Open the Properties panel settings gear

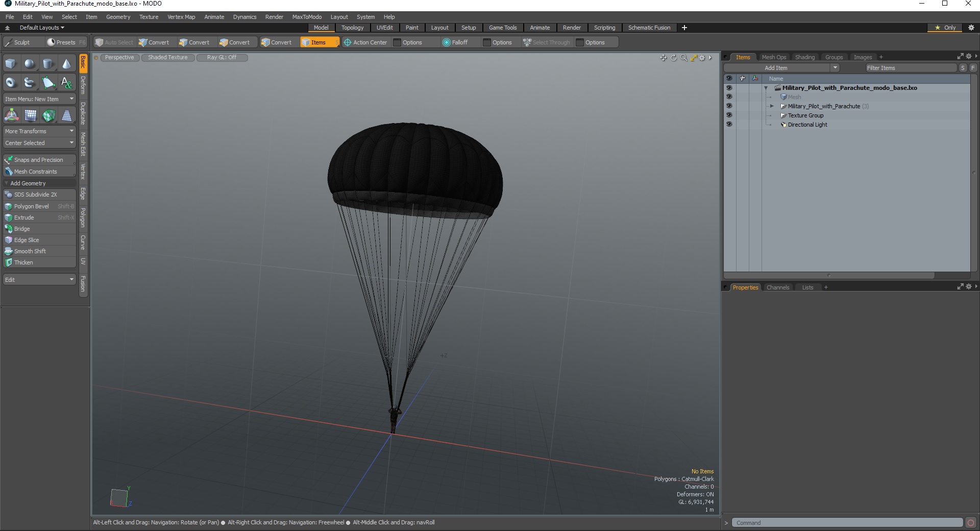tap(968, 287)
